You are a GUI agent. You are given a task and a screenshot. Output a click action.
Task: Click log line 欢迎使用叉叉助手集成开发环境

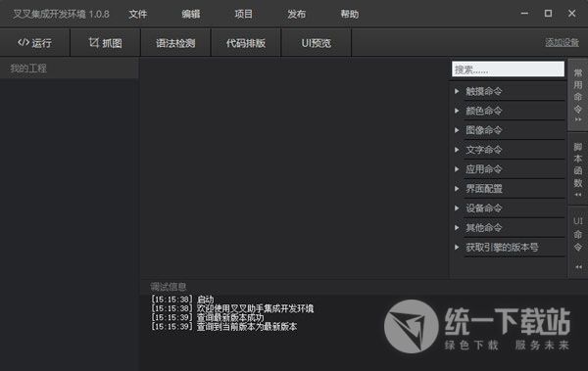click(255, 308)
